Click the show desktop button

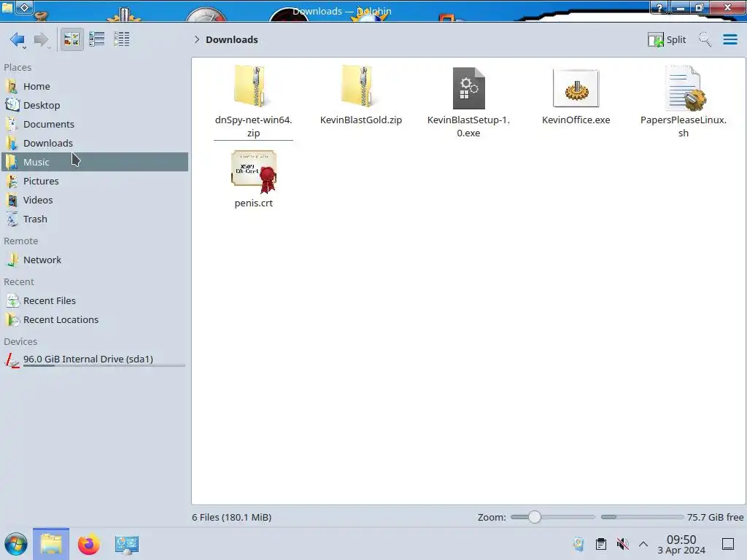coord(728,544)
